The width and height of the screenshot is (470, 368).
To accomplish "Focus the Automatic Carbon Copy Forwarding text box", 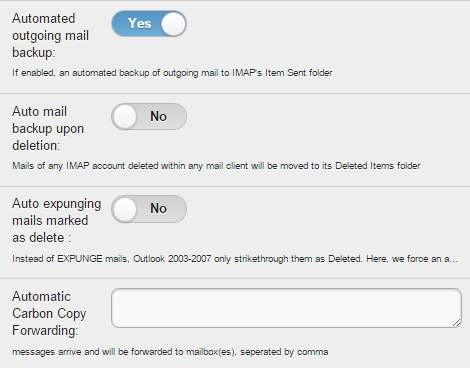I will coord(286,308).
